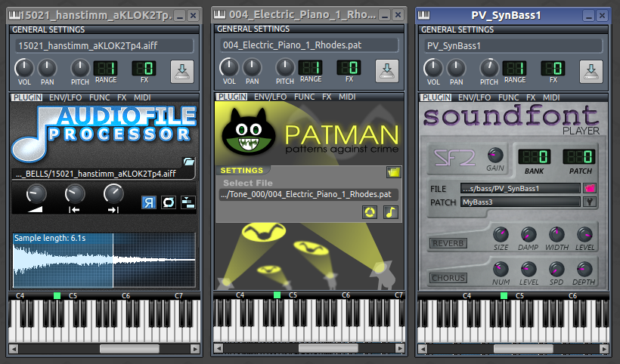Toggle CHORUS in Soundfont Player
620x364 pixels.
click(x=448, y=278)
